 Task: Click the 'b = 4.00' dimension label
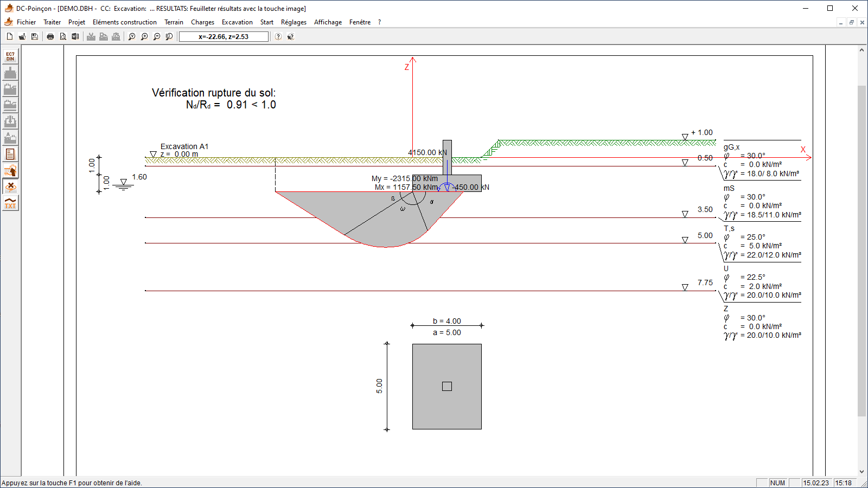click(447, 321)
